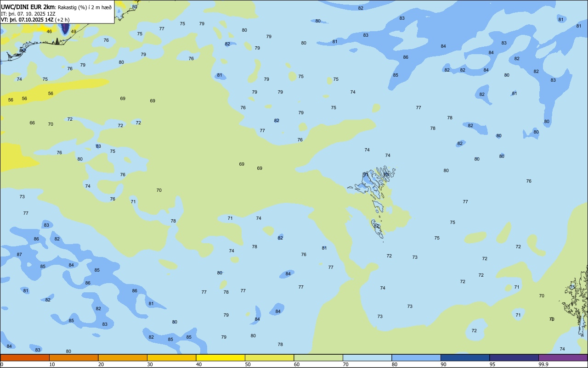Click the 40–50 bright yellow legend swatch

(220, 357)
